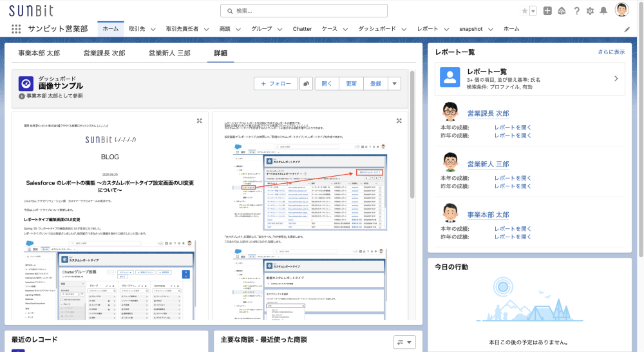Switch to the 営業新人 三郎 tab

[169, 53]
